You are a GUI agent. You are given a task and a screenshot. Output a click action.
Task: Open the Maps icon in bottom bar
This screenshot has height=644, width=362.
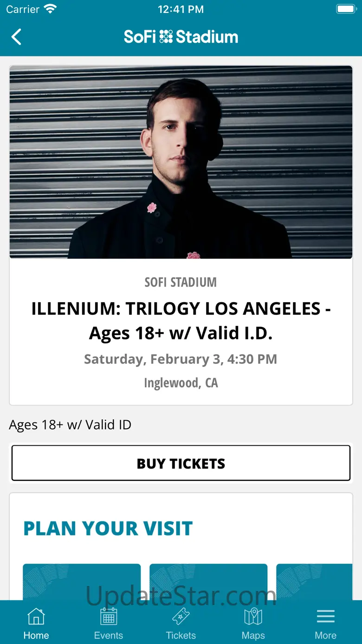point(253,617)
